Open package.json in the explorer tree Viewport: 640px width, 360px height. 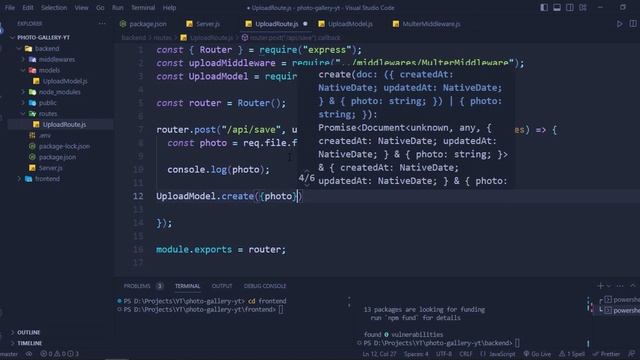(57, 157)
